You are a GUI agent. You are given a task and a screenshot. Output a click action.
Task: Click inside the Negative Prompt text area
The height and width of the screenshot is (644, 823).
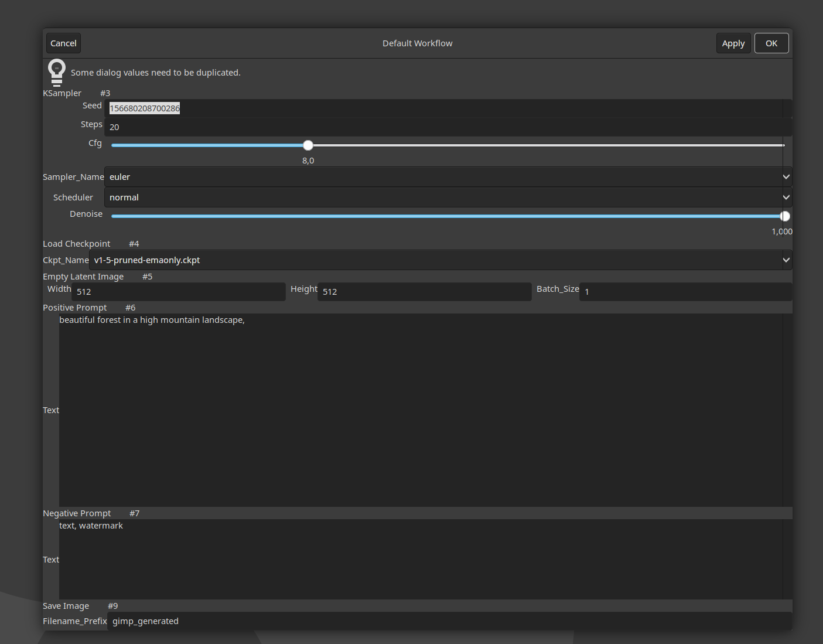tap(421, 560)
